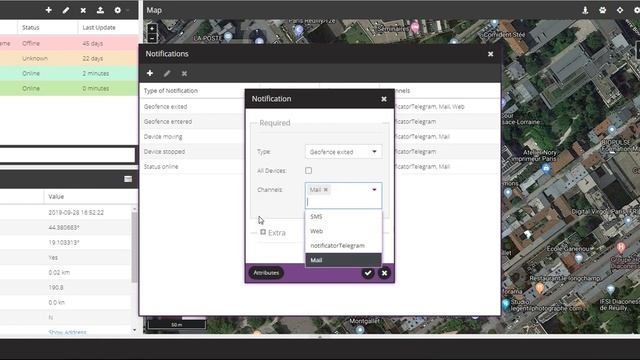This screenshot has height=360, width=640.
Task: Remove device using the X icon
Action: 83,10
